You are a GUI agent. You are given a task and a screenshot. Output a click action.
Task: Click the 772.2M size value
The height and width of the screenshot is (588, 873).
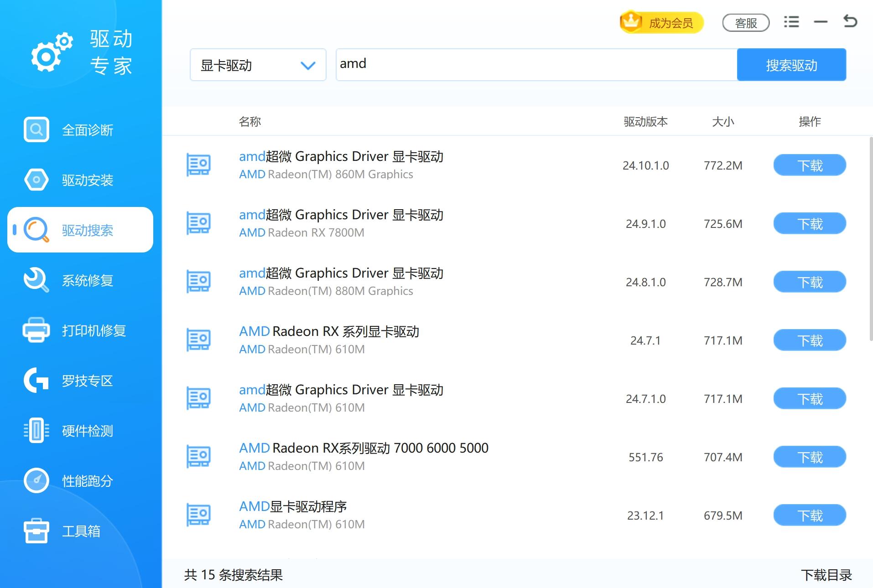[x=723, y=165]
